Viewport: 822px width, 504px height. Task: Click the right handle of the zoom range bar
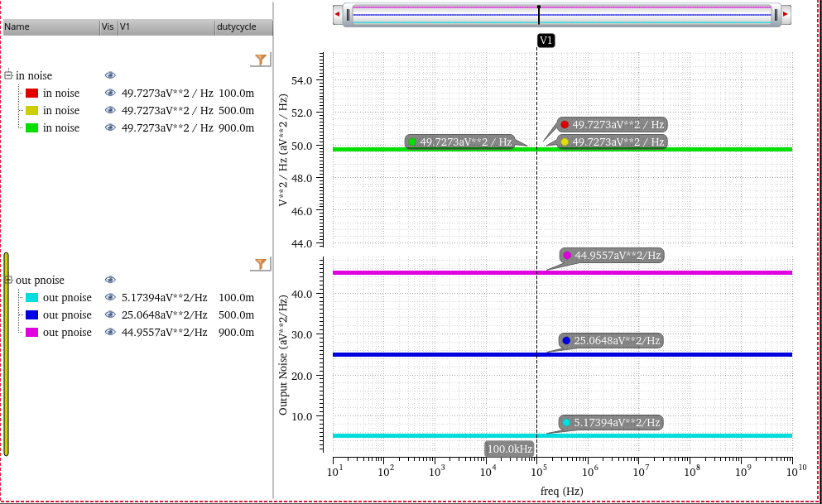[x=776, y=15]
